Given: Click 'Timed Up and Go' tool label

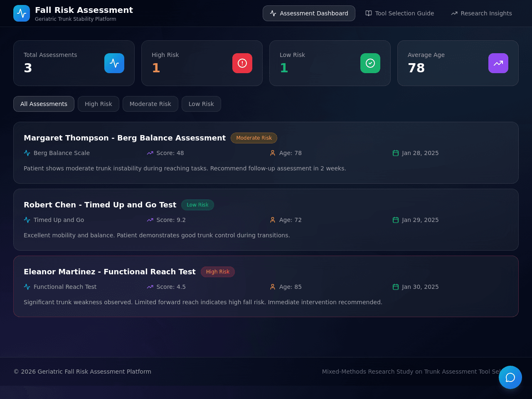Looking at the screenshot, I should [x=59, y=220].
